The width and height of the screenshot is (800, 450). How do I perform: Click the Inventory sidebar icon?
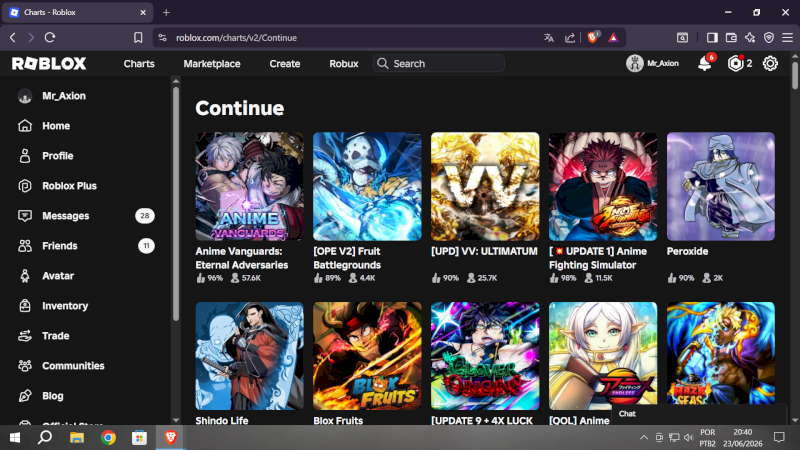(x=24, y=306)
